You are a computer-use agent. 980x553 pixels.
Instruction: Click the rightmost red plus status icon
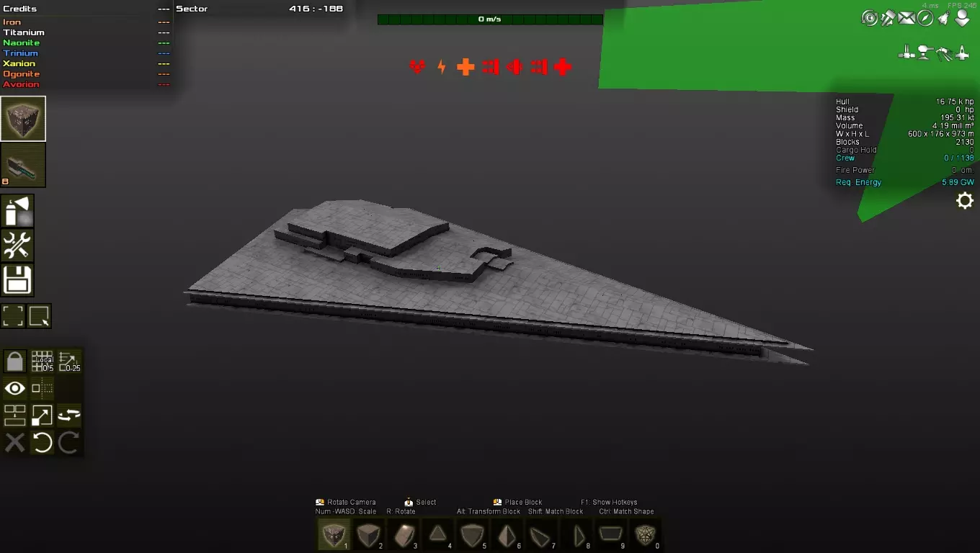[563, 67]
